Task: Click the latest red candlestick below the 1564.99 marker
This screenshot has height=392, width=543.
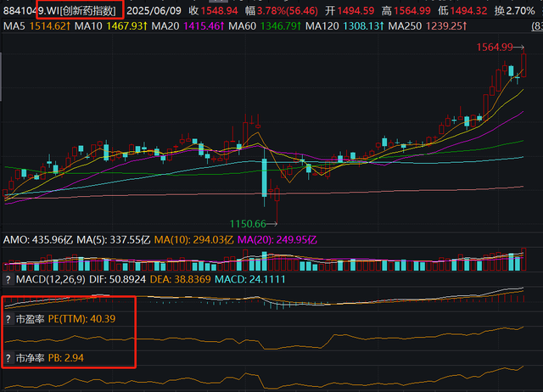Action: (524, 65)
